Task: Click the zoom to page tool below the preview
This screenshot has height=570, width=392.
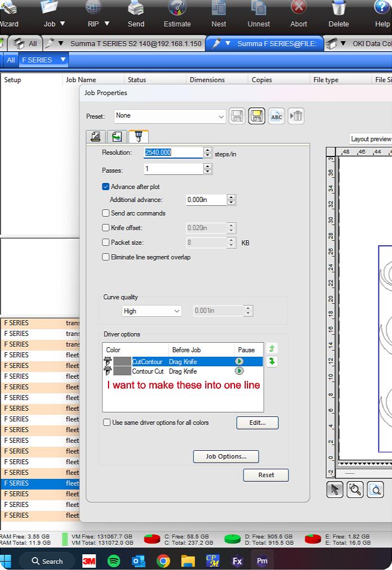Action: click(375, 490)
